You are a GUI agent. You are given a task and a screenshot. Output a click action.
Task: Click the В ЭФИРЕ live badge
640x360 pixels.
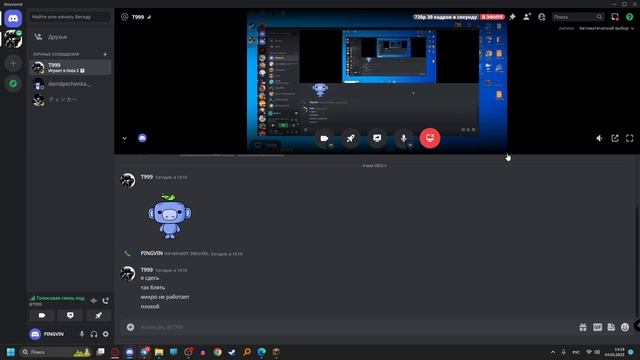[x=492, y=17]
